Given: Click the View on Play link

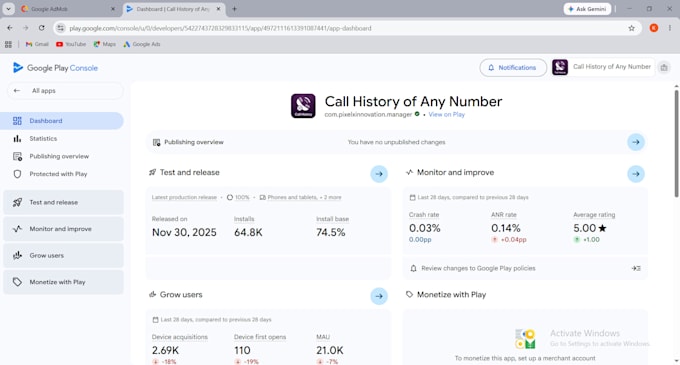Looking at the screenshot, I should point(446,114).
